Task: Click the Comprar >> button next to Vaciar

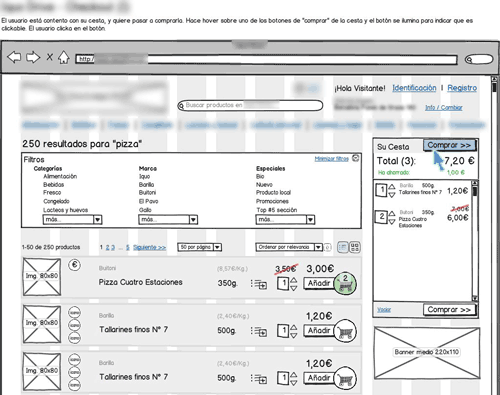Action: pyautogui.click(x=449, y=310)
